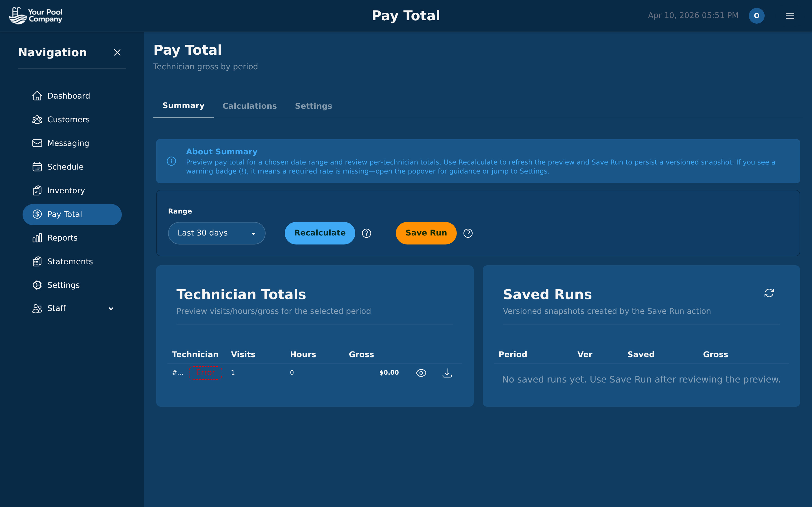
Task: Click the Recalculate button
Action: [319, 233]
